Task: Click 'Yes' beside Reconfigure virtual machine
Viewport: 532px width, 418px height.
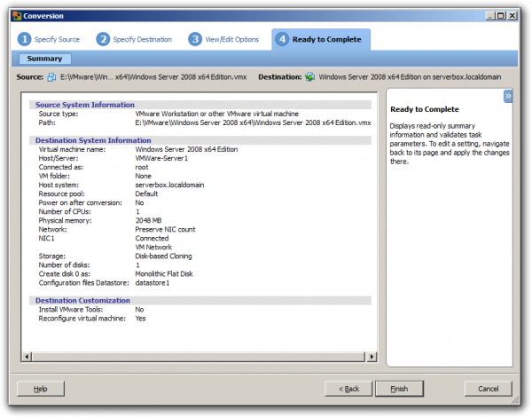Action: tap(140, 319)
